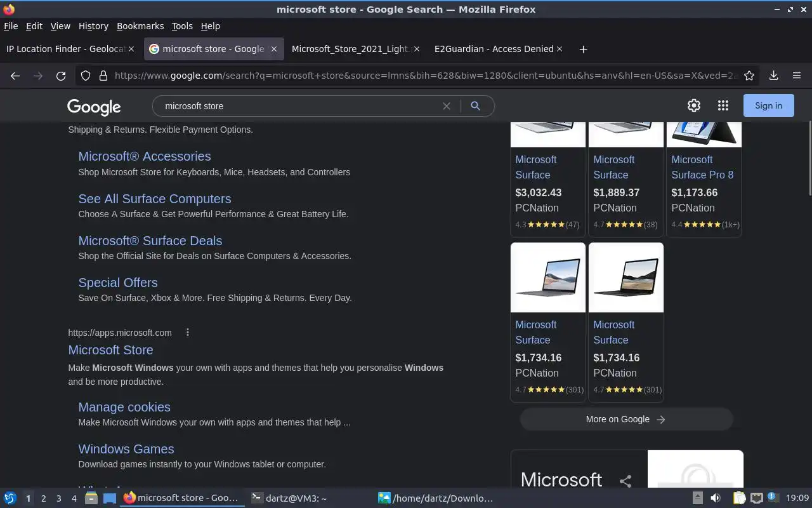Open options for the apps.microsoft.com result
This screenshot has height=508, width=812.
tap(188, 332)
